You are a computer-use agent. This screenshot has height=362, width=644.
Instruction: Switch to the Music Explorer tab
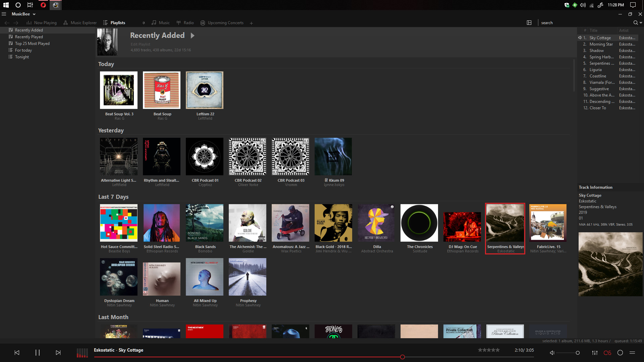tap(80, 23)
